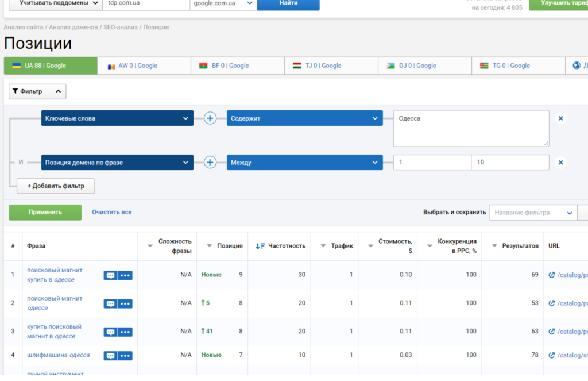Remove the Одесса keyword filter row
This screenshot has height=381, width=588.
coord(560,118)
